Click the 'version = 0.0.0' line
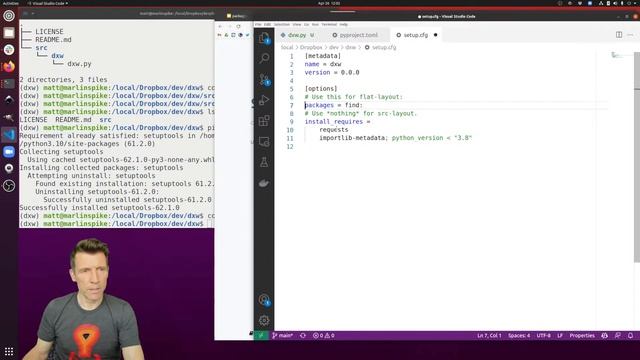 (x=332, y=73)
